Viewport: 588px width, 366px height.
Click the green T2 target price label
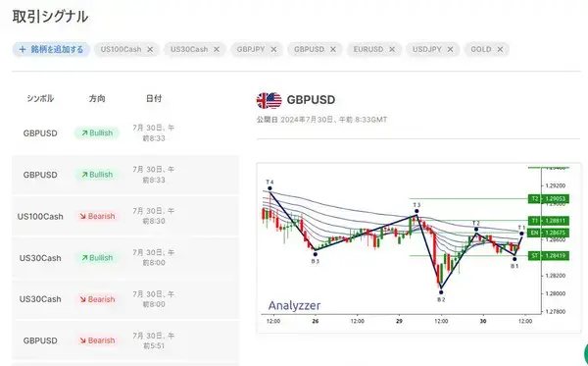click(549, 198)
